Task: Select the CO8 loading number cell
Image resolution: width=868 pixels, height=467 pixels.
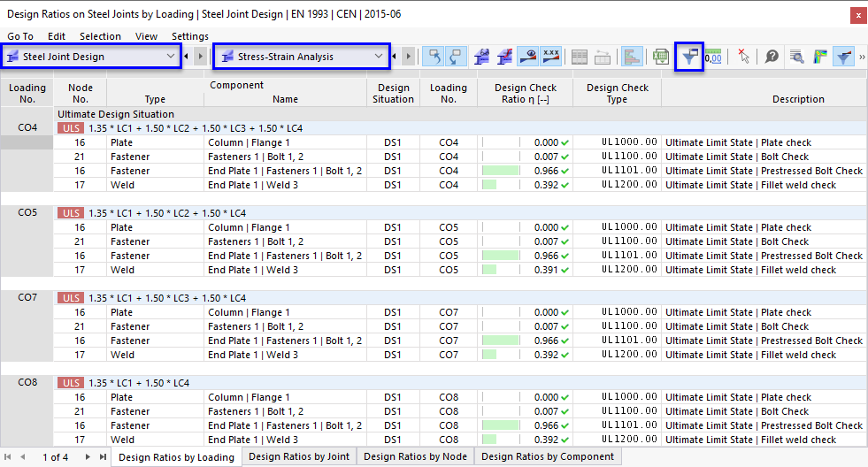Action: [x=27, y=382]
